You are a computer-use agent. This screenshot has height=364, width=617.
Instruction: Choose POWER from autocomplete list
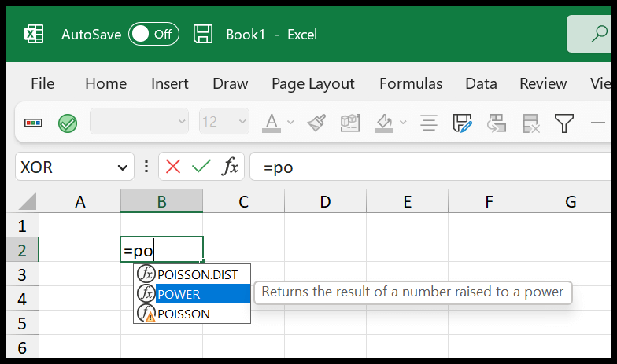click(x=192, y=294)
